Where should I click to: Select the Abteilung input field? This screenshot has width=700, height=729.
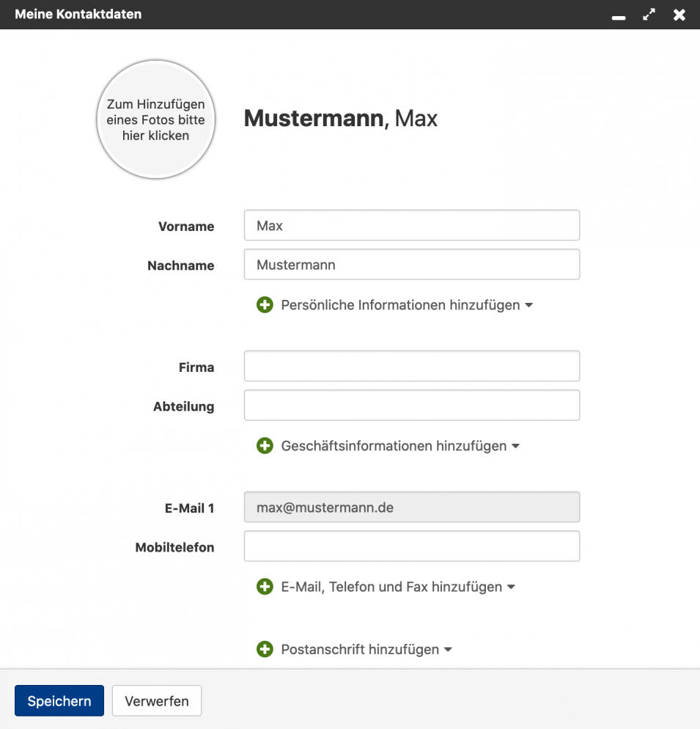(411, 405)
